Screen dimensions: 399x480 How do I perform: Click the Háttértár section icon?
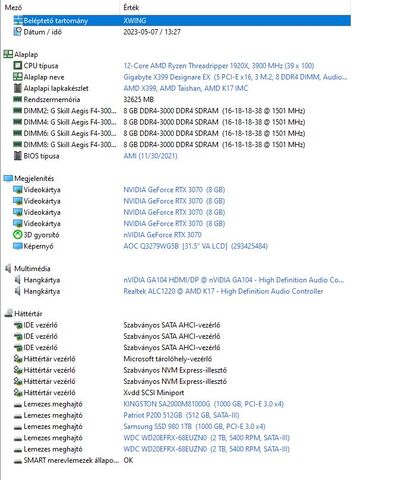(x=8, y=313)
